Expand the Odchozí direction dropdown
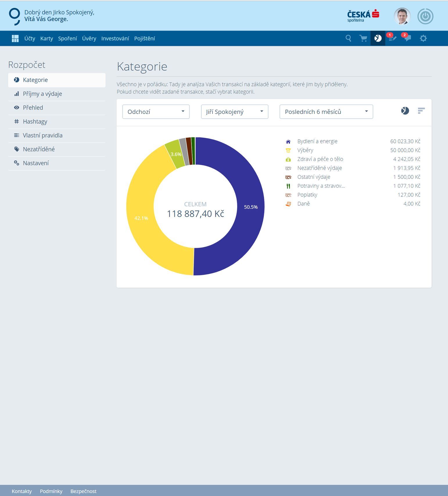This screenshot has height=496, width=448. coord(156,112)
